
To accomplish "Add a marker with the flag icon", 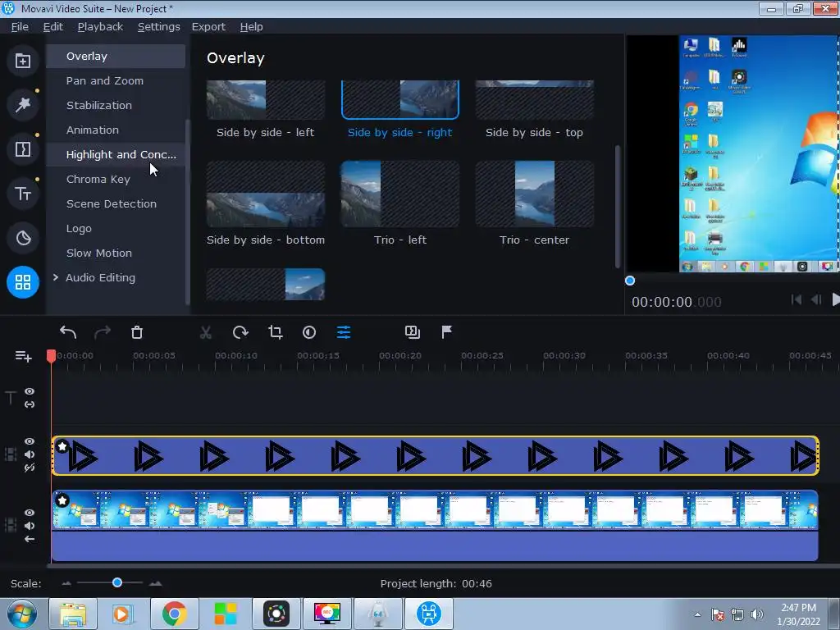I will 447,333.
